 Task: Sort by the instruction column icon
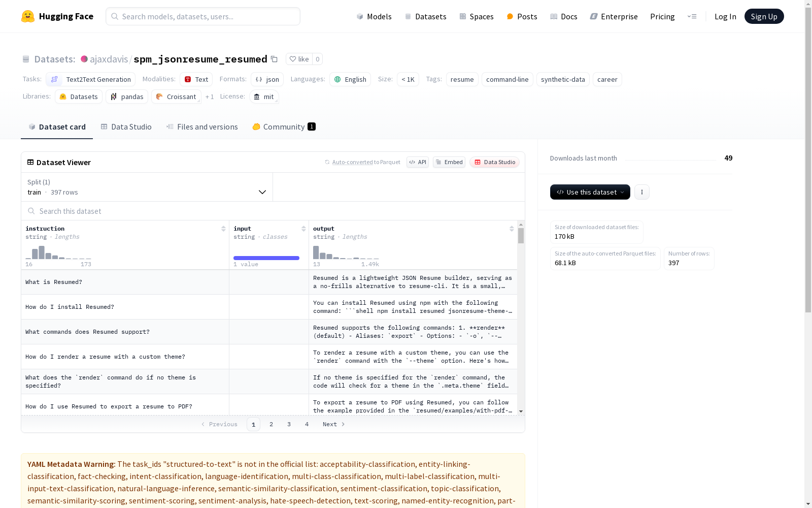coord(223,229)
